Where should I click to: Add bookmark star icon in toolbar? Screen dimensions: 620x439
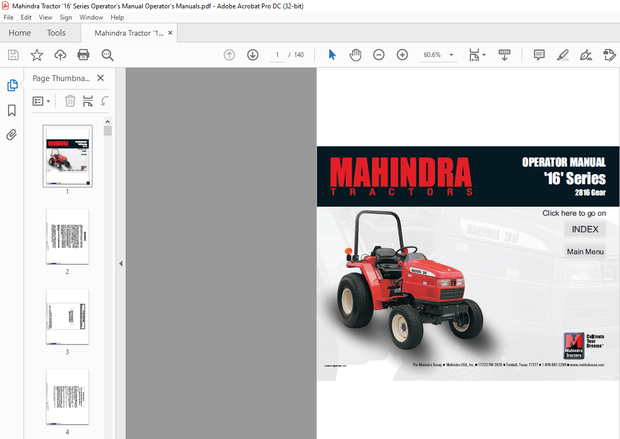tap(37, 55)
